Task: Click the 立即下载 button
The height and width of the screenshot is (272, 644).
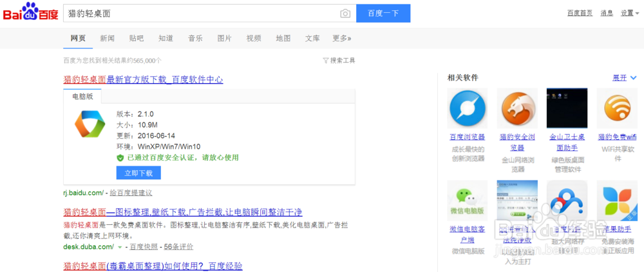Action: pos(138,173)
